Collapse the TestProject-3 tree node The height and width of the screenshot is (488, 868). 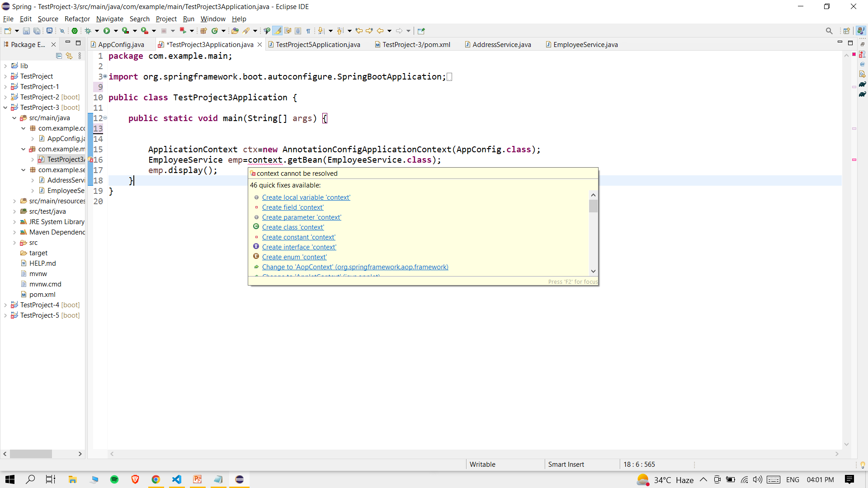tap(5, 108)
